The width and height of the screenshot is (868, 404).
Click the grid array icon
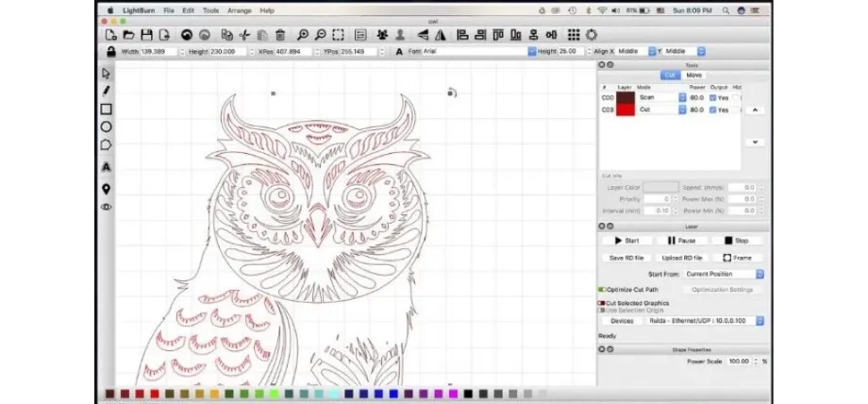pos(574,35)
